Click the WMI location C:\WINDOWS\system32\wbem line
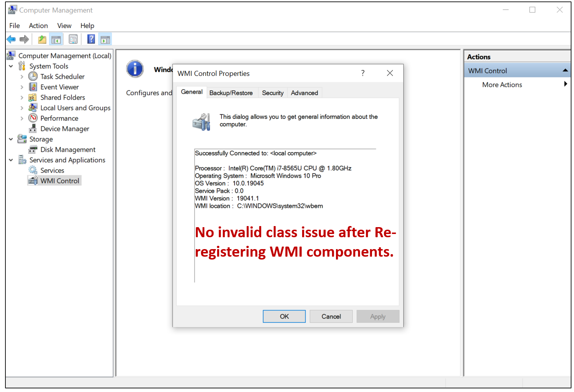This screenshot has width=574, height=392. point(259,206)
